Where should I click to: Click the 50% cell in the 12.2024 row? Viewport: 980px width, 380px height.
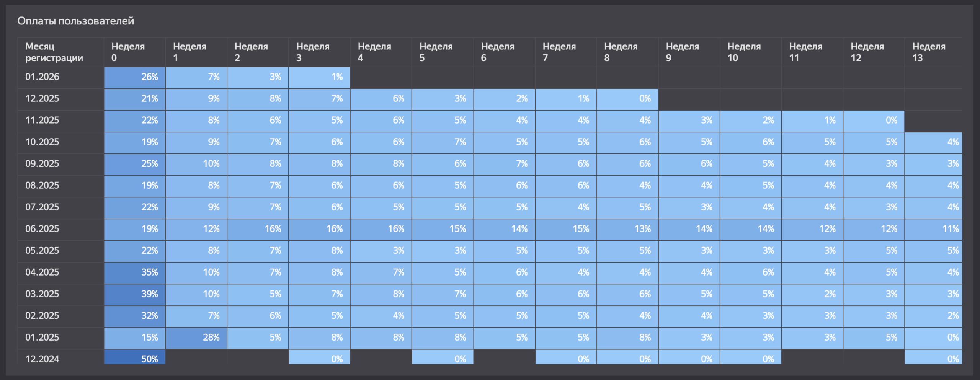(135, 358)
